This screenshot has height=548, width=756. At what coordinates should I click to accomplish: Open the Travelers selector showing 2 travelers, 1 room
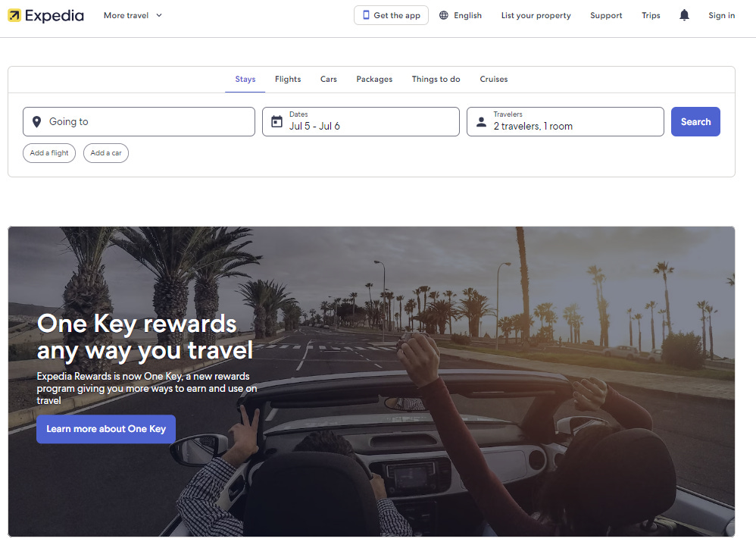click(565, 121)
